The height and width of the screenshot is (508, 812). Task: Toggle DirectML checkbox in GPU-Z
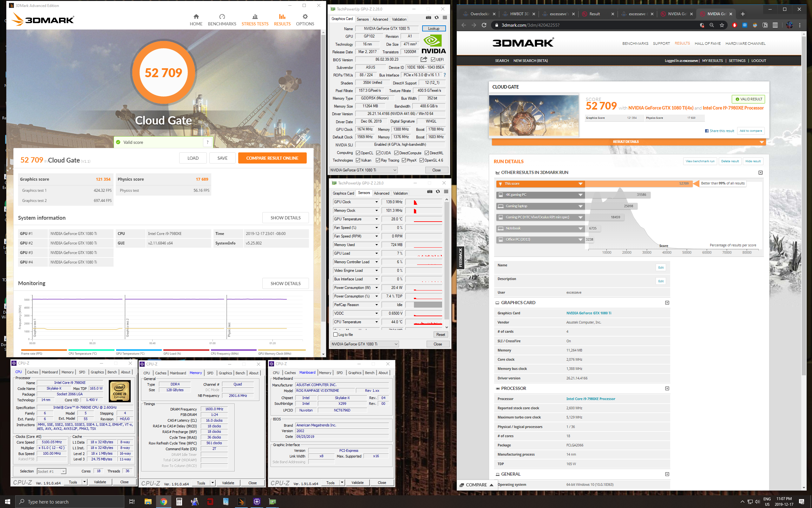point(427,153)
